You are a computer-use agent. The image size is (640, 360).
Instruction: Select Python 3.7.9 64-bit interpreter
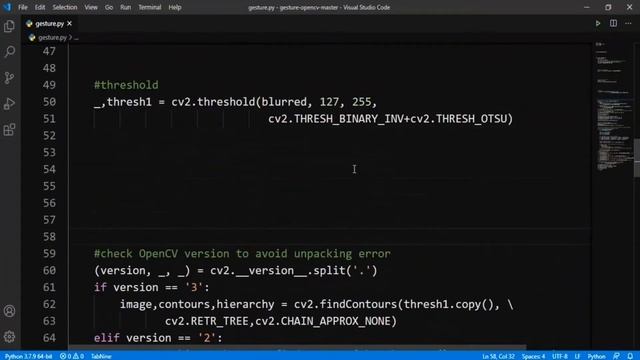pyautogui.click(x=29, y=356)
